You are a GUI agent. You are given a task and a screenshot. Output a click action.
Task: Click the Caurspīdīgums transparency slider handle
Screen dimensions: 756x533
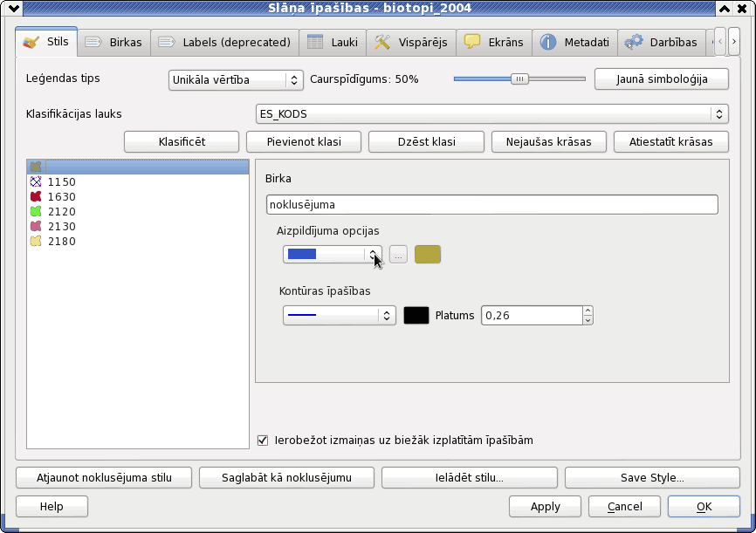point(519,79)
